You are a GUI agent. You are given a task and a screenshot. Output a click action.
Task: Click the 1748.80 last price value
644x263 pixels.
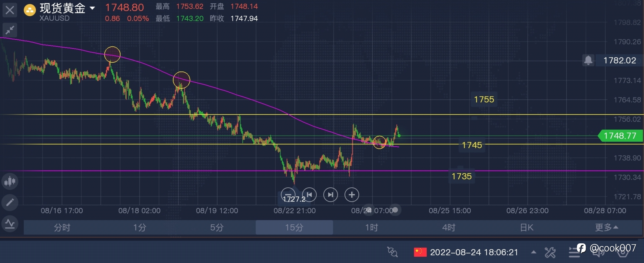tap(124, 7)
